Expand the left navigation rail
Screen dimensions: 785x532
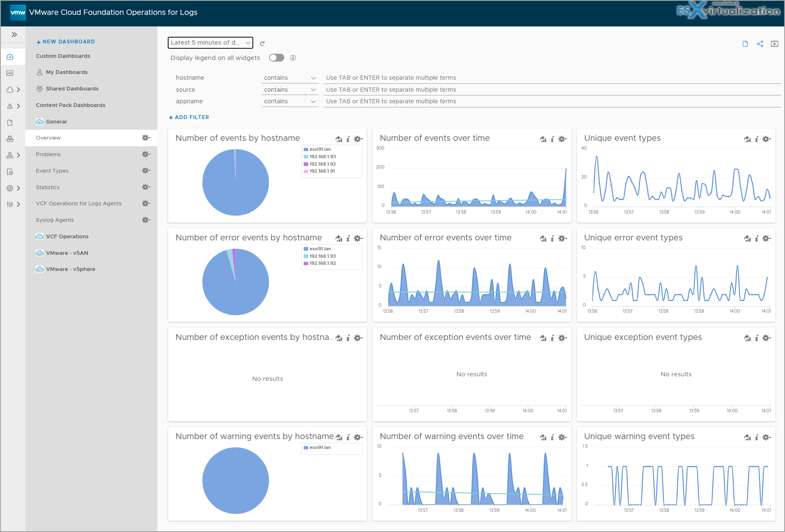click(14, 35)
